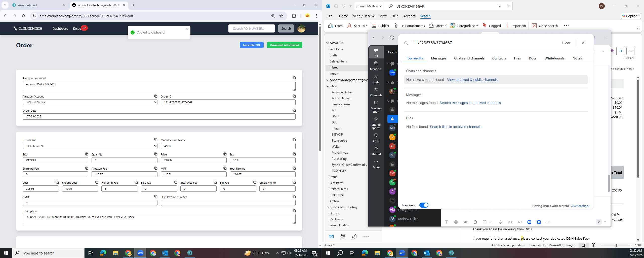Open the Amazon Account dropdown

pos(90,102)
